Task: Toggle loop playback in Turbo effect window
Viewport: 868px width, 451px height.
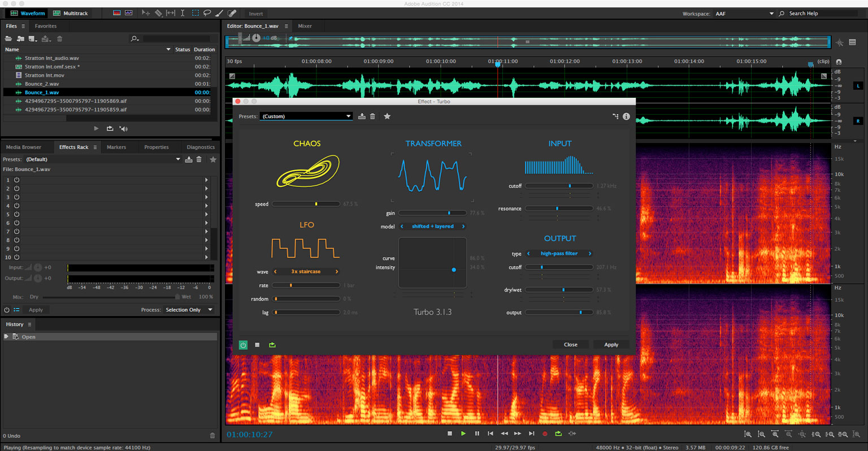Action: click(272, 345)
